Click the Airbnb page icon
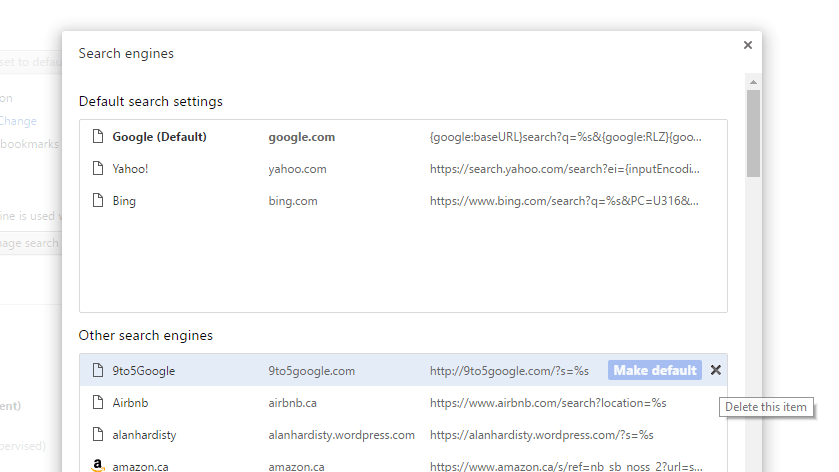Viewport: 839px width, 472px height. point(98,402)
